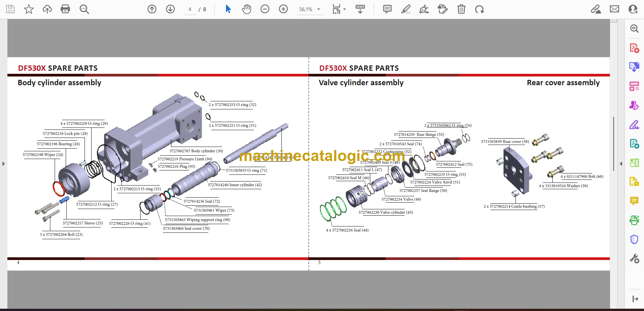644x311 pixels.
Task: Click the '5731503859 Rear cover (58)' label
Action: click(x=505, y=142)
